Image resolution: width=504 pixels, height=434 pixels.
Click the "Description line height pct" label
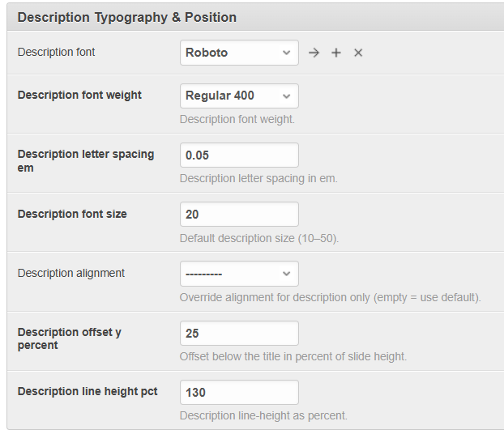coord(88,392)
